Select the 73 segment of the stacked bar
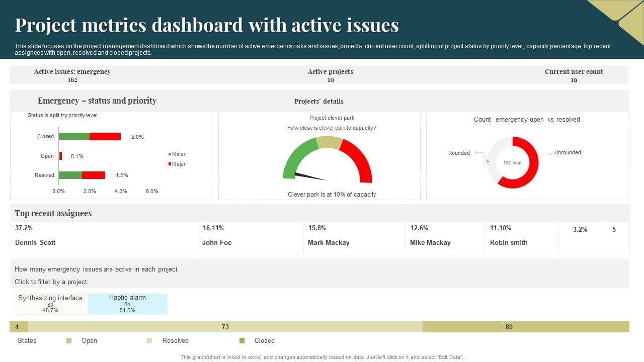 coord(225,327)
